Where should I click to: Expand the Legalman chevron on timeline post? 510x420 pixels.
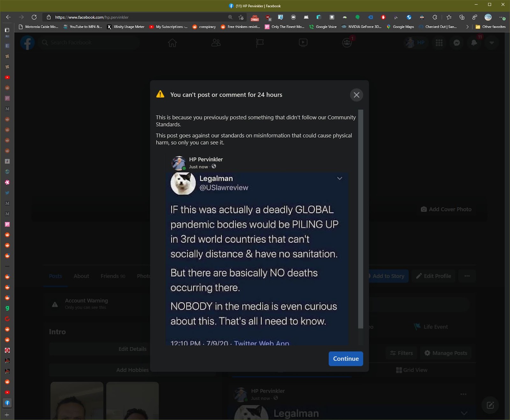464,413
